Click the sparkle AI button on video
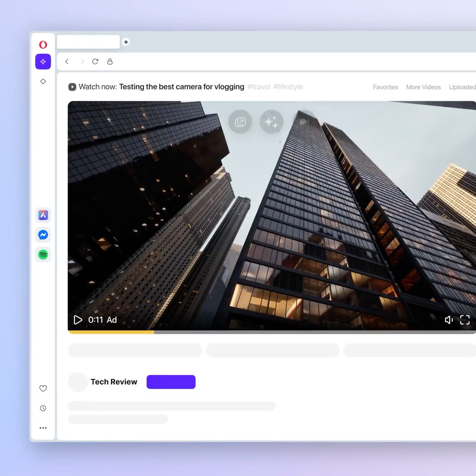 click(x=271, y=122)
